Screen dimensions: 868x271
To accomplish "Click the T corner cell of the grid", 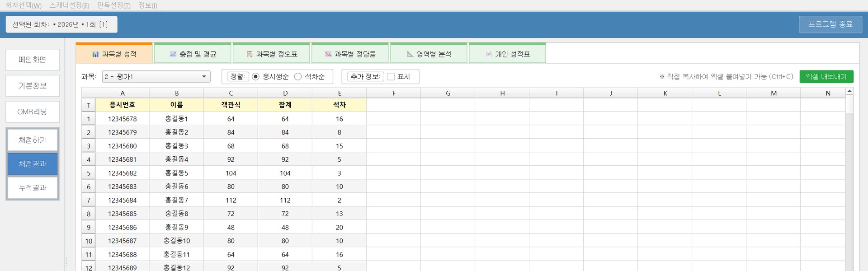I will pyautogui.click(x=89, y=105).
